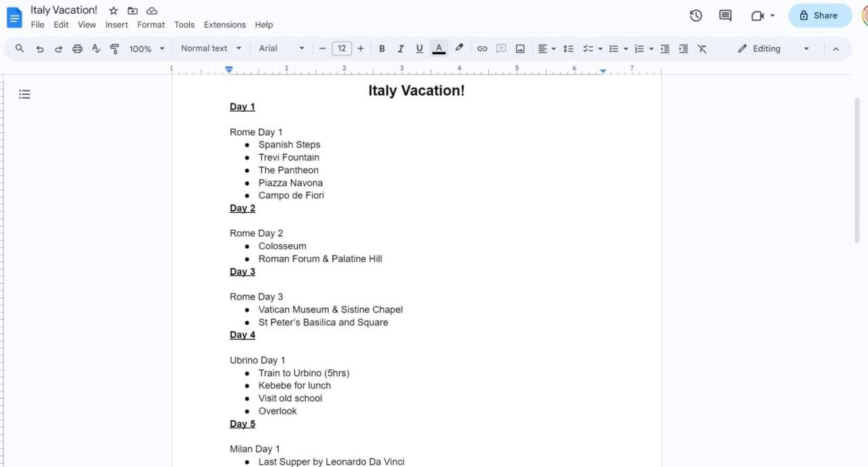Clear formatting from selected text
This screenshot has width=868, height=467.
pos(702,48)
